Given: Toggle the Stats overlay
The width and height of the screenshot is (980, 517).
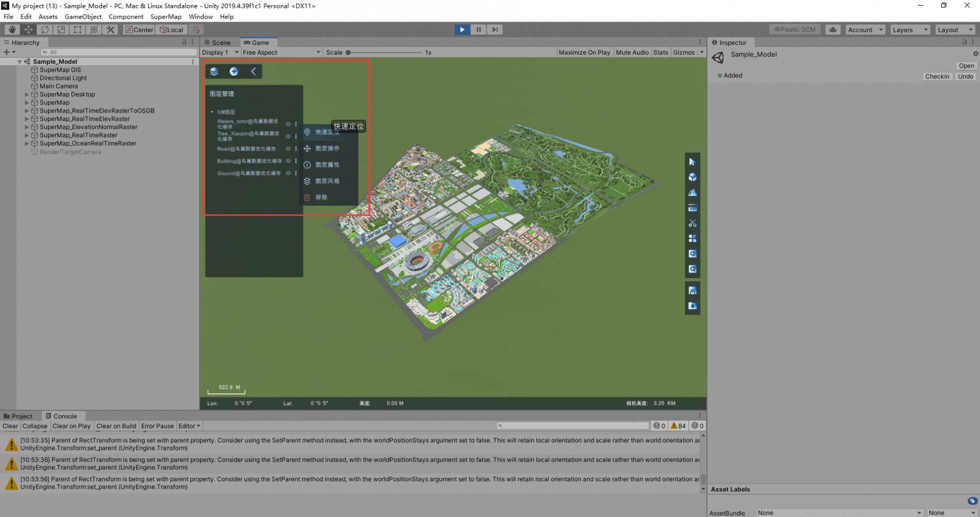Looking at the screenshot, I should [x=660, y=52].
